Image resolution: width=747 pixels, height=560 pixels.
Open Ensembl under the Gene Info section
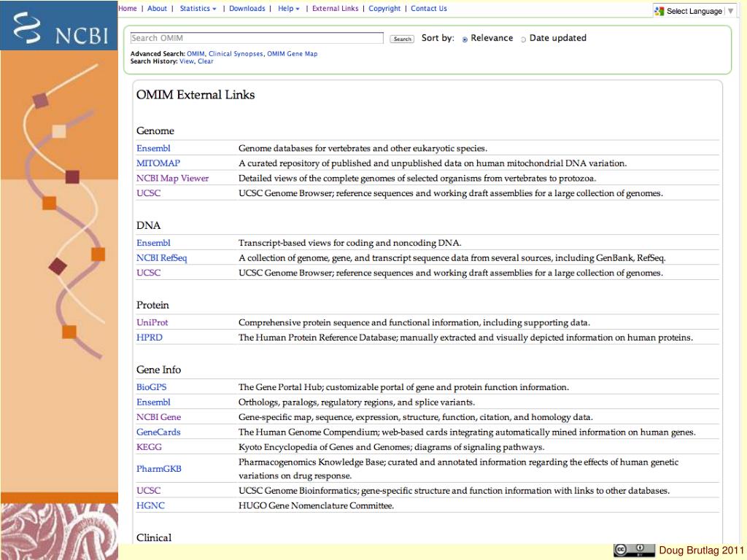coord(153,402)
